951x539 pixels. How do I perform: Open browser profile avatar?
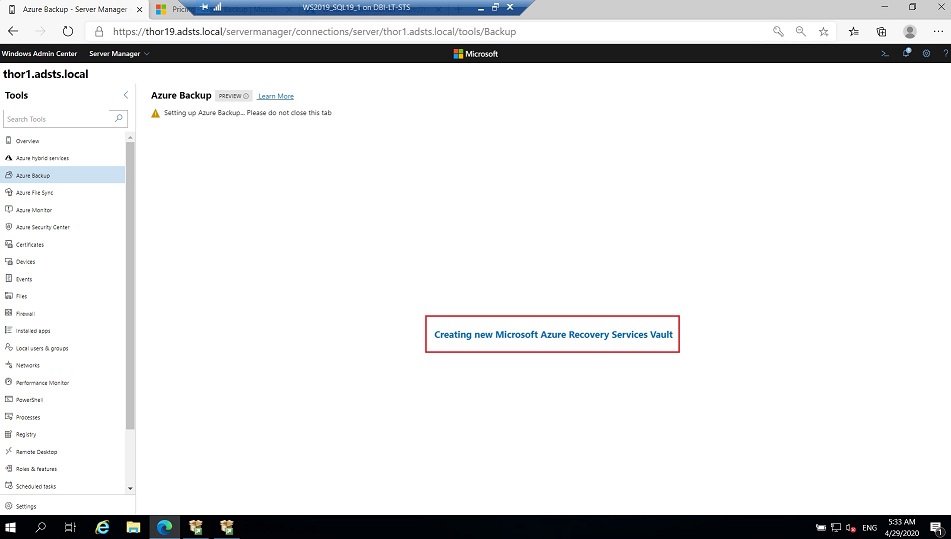point(909,32)
